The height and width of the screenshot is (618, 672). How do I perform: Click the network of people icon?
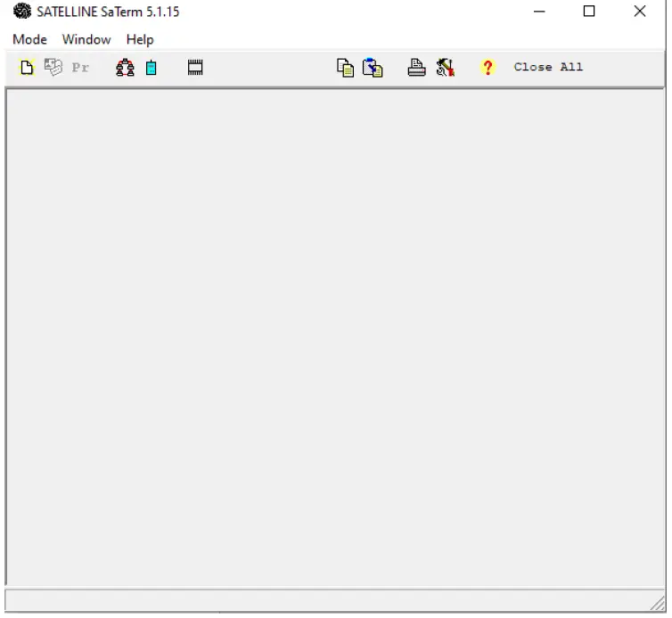click(125, 68)
